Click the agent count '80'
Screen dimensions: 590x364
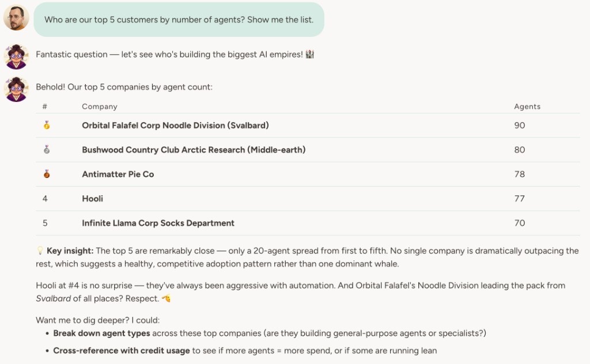click(520, 150)
